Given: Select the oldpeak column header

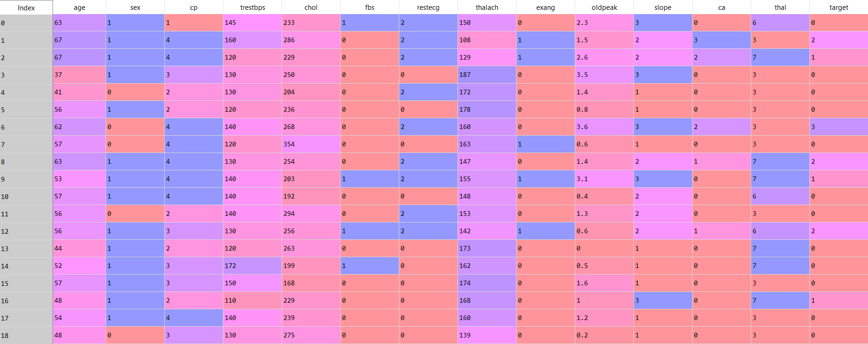Looking at the screenshot, I should coord(604,8).
